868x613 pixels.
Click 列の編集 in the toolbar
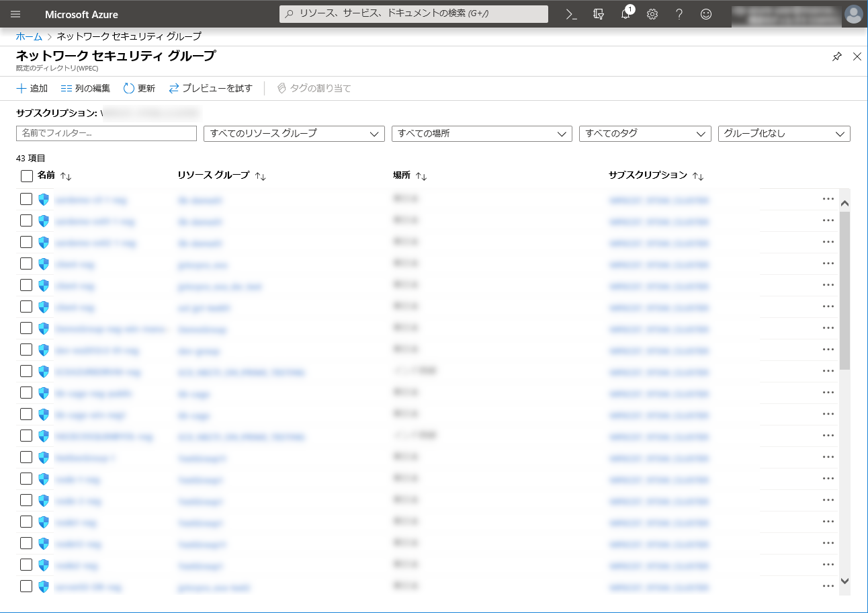(85, 89)
